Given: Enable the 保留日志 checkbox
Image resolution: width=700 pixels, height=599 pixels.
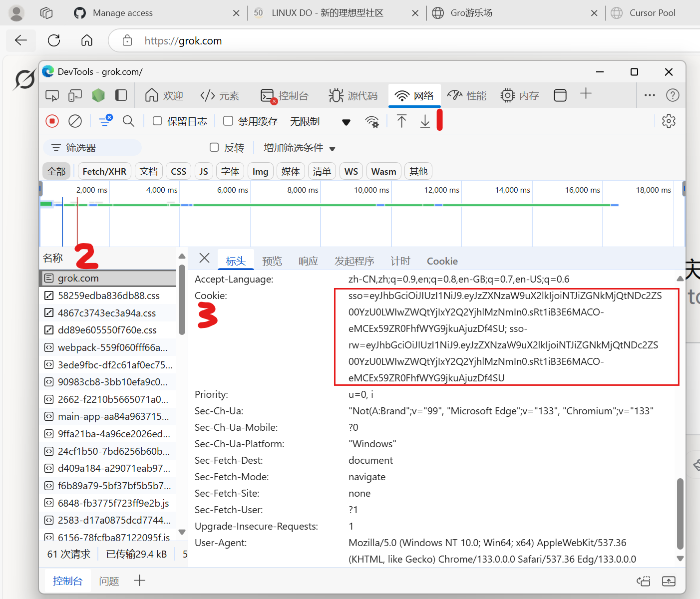Looking at the screenshot, I should 157,121.
